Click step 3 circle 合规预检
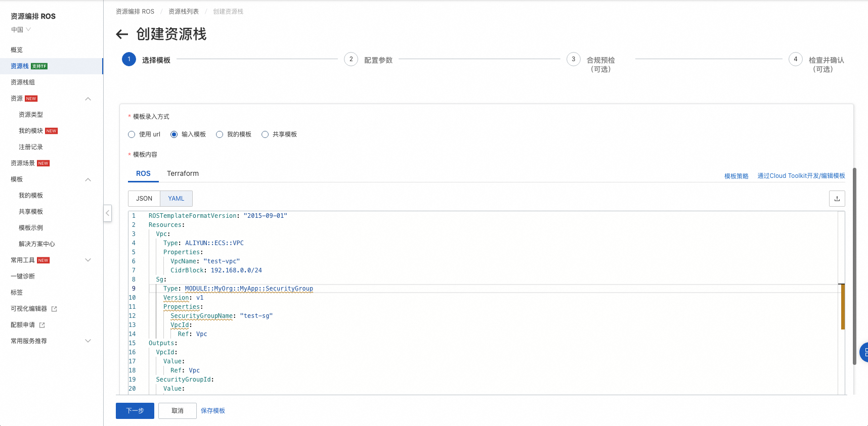 573,59
